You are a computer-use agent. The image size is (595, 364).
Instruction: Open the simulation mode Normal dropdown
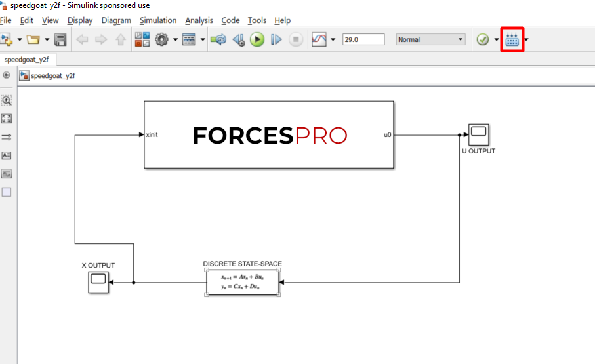click(430, 39)
